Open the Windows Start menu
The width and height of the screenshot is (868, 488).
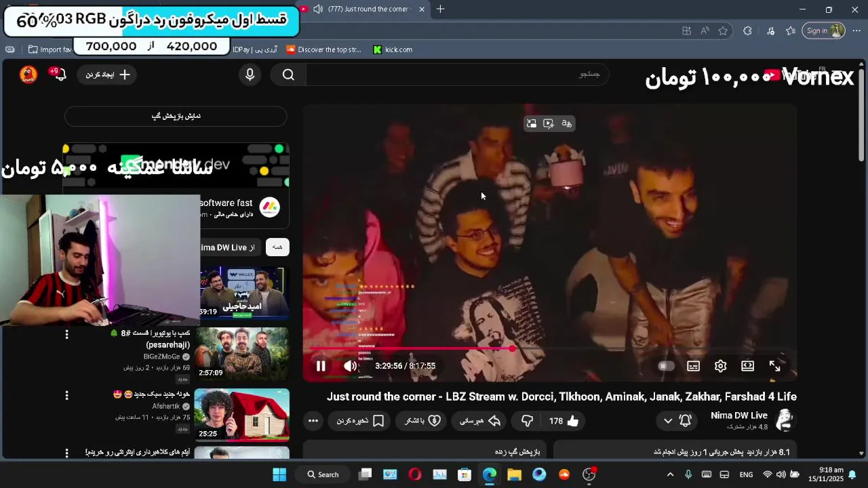coord(279,474)
